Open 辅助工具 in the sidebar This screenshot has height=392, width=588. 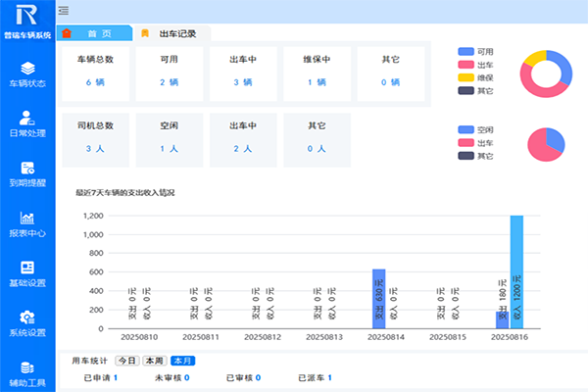tap(27, 372)
